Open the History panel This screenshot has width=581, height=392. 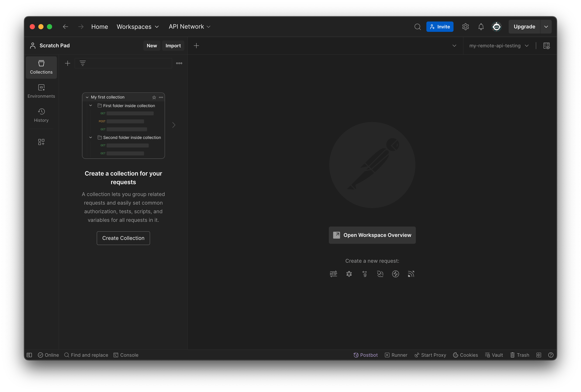click(41, 115)
